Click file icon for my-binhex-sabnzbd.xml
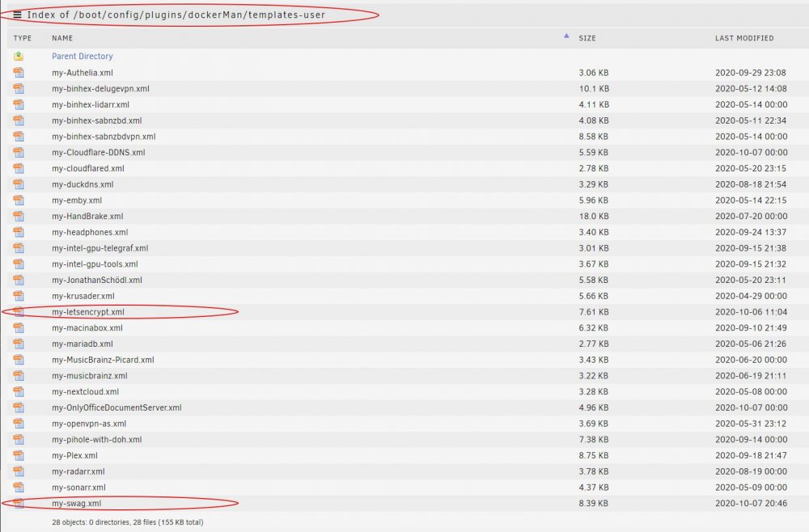This screenshot has height=532, width=809. (x=19, y=120)
